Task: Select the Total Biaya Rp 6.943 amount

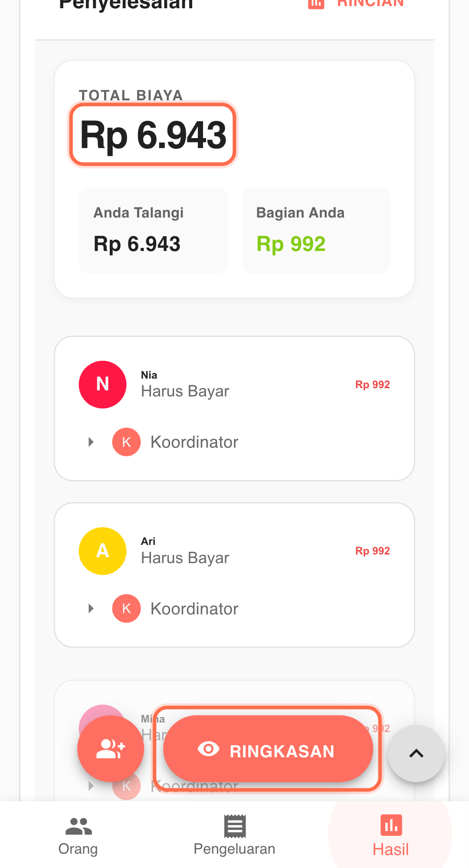Action: (153, 135)
